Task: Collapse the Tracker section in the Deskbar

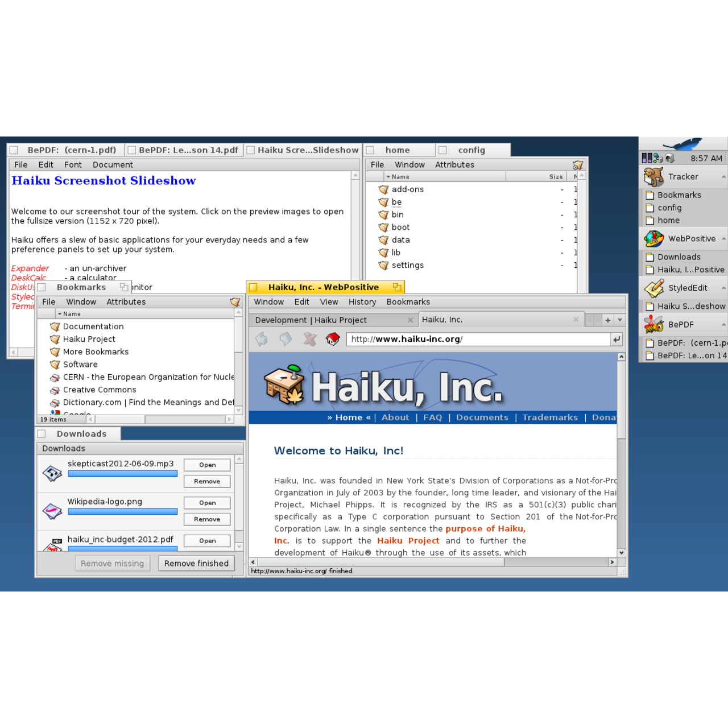Action: click(x=723, y=177)
